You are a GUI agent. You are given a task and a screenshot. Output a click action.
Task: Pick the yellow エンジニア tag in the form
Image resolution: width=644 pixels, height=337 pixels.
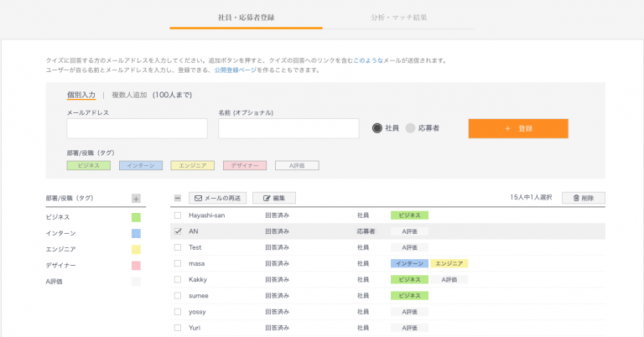193,165
